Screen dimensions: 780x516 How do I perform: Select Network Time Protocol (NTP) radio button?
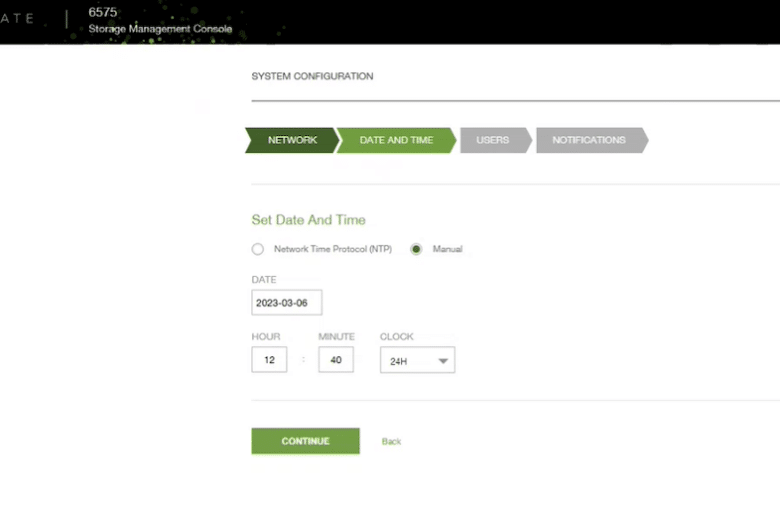click(258, 249)
